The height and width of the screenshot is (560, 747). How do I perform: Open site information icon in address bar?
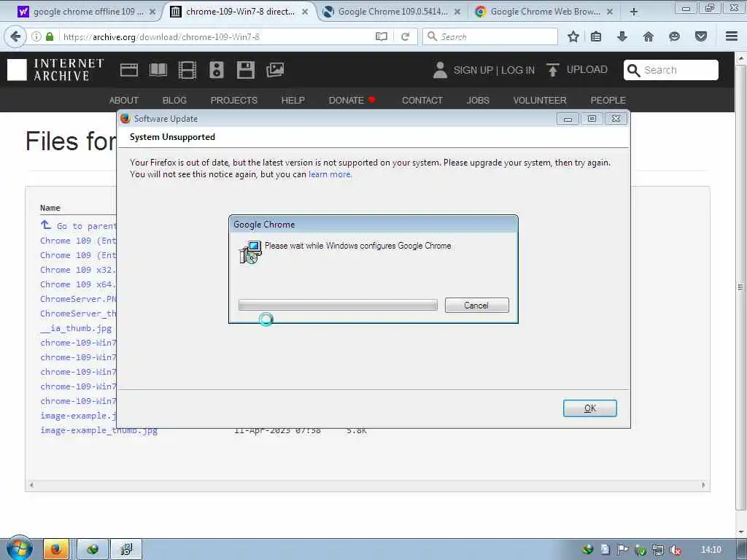pos(36,36)
